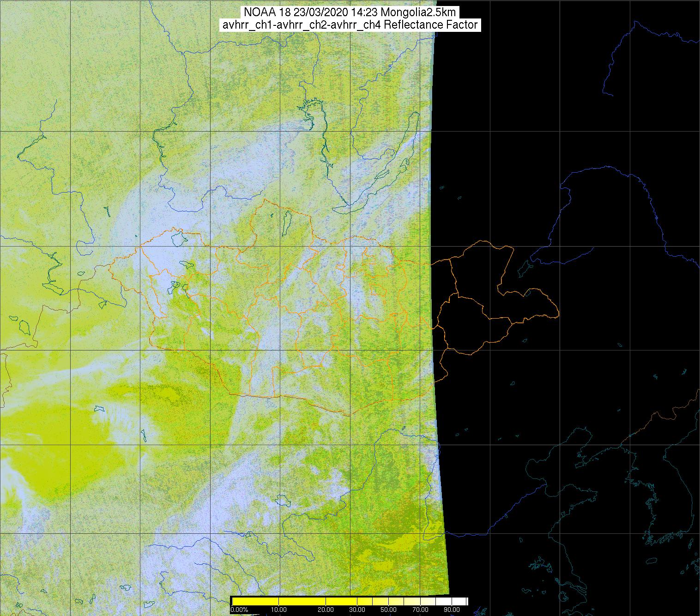Click the "avhrr_ch1-avhrr_ch2-avhrr_ch4 Reflectance Factor" caption

pos(350,25)
